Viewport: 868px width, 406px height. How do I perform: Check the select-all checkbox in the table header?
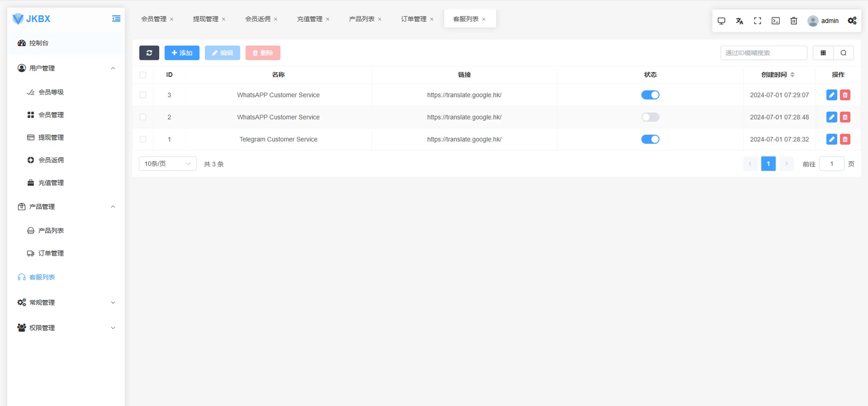click(143, 75)
